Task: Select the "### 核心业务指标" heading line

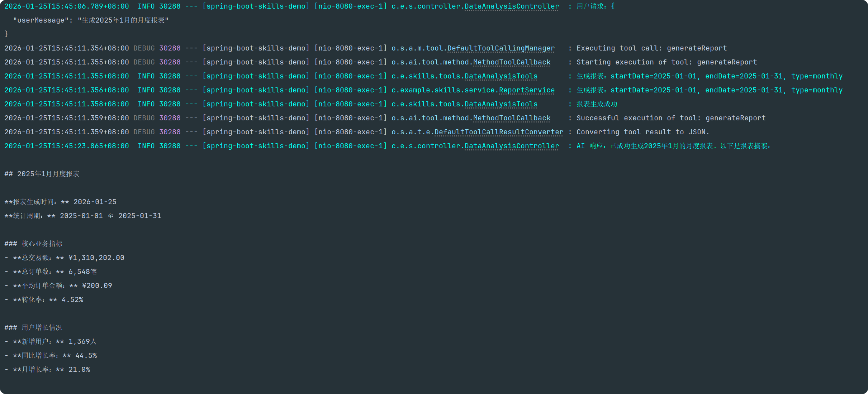Action: (33, 244)
